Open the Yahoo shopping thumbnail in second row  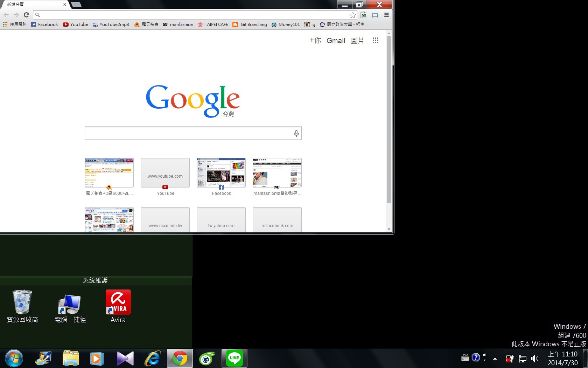pos(109,220)
